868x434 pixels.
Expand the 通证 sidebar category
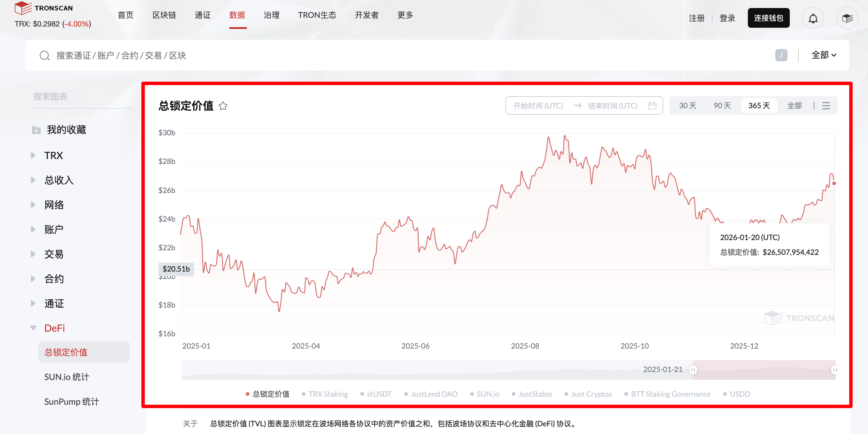coord(33,303)
